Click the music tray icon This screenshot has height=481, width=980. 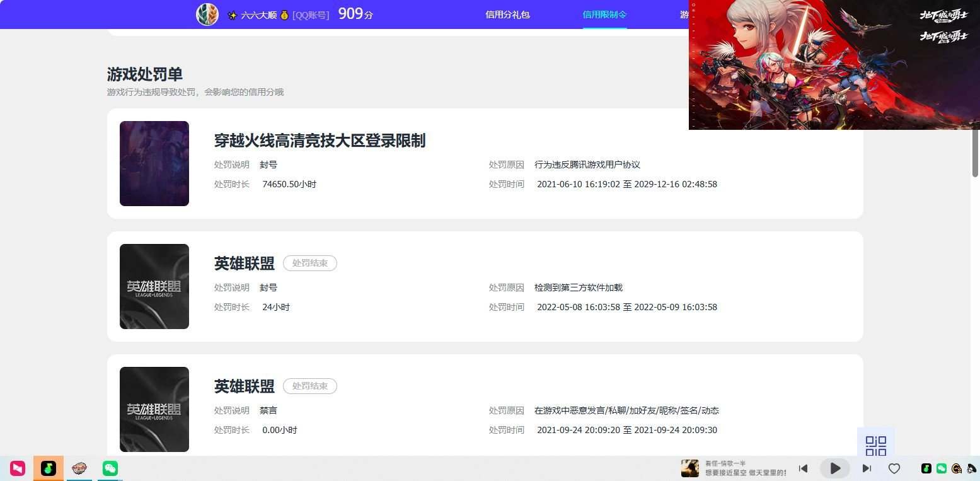click(x=926, y=468)
